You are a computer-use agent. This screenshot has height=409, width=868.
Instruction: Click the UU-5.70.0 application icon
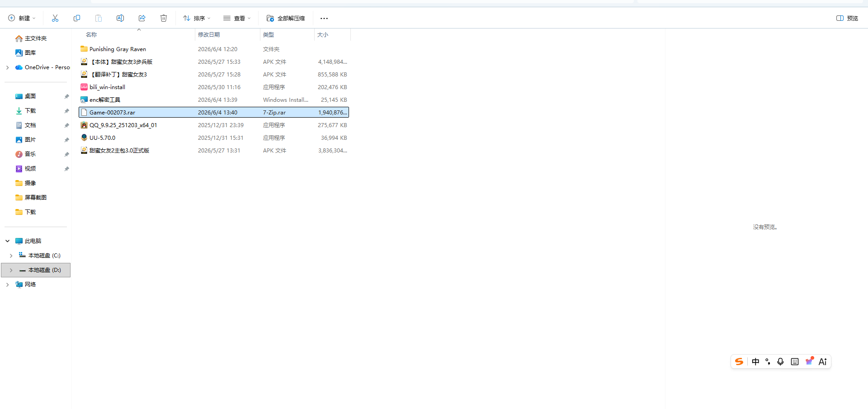(84, 138)
